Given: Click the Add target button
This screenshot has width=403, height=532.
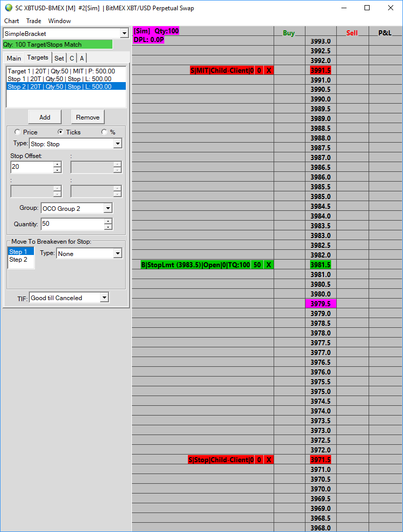Looking at the screenshot, I should click(x=45, y=117).
